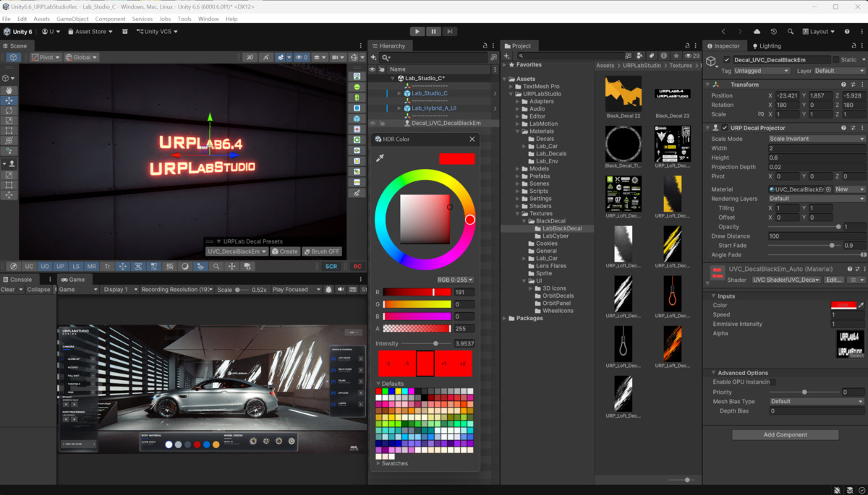Select the Hand view tool in Scene
868x495 pixels.
pos(10,90)
